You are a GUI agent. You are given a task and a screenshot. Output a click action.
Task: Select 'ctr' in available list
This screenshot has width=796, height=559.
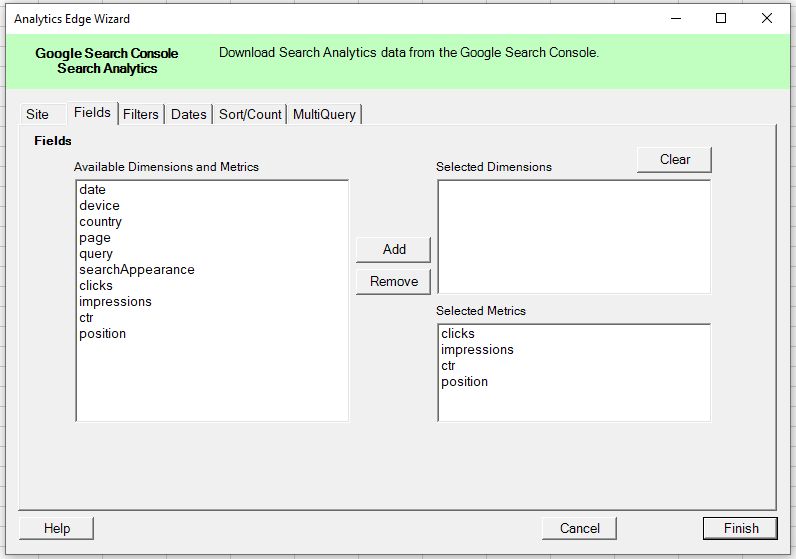click(x=212, y=317)
